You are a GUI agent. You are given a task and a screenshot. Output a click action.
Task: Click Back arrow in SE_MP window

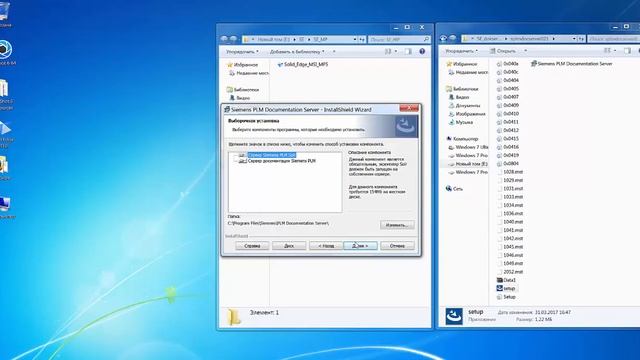pyautogui.click(x=224, y=39)
